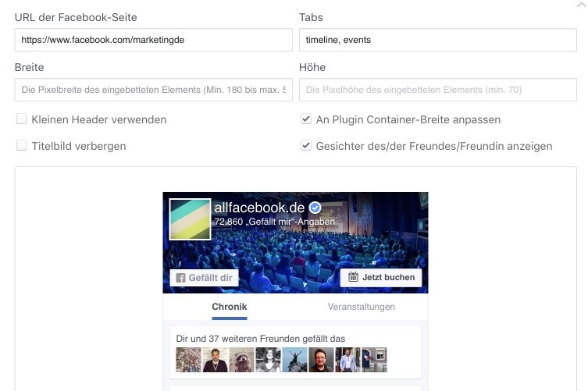Image resolution: width=588 pixels, height=391 pixels.
Task: Switch to the Chronik tab
Action: pos(229,307)
